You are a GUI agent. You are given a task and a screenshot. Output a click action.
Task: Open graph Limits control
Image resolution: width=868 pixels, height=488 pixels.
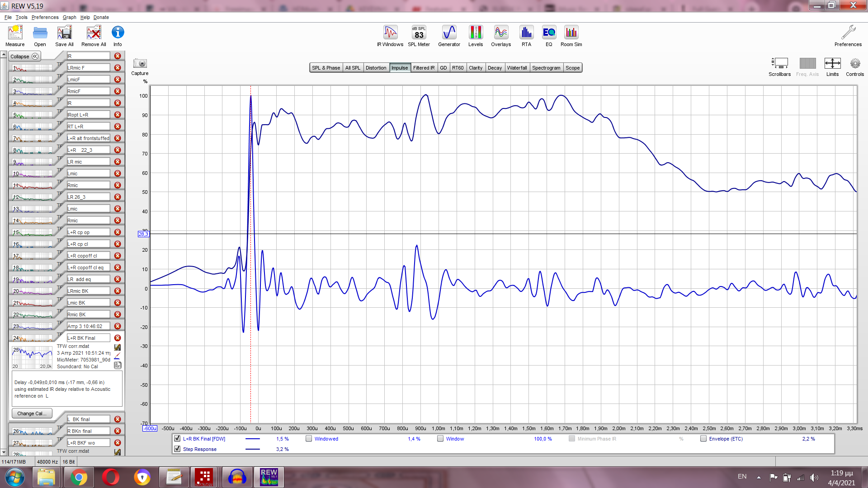(x=832, y=64)
